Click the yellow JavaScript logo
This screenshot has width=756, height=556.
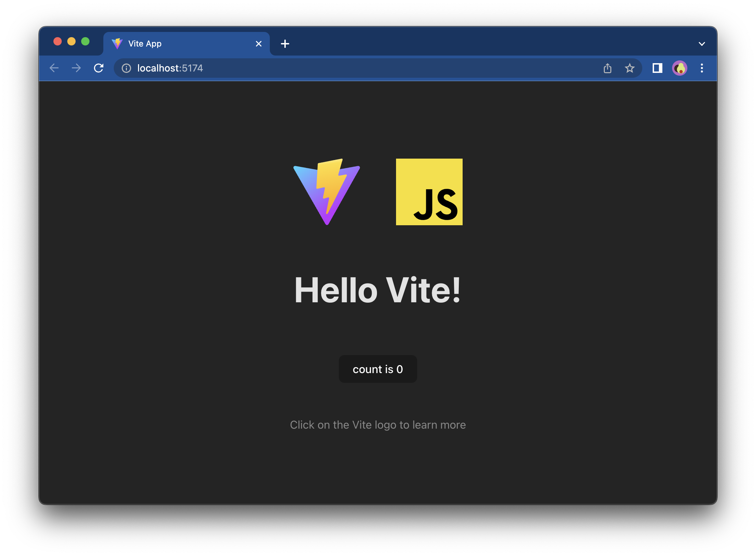[429, 192]
